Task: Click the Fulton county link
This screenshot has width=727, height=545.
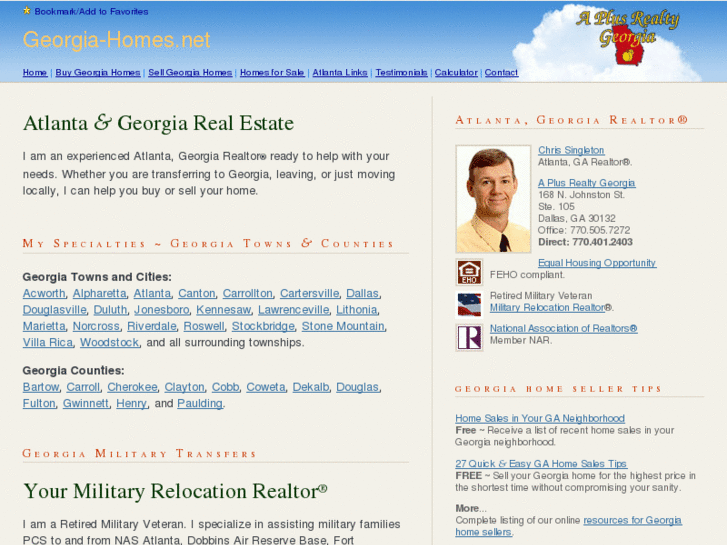Action: pyautogui.click(x=39, y=404)
